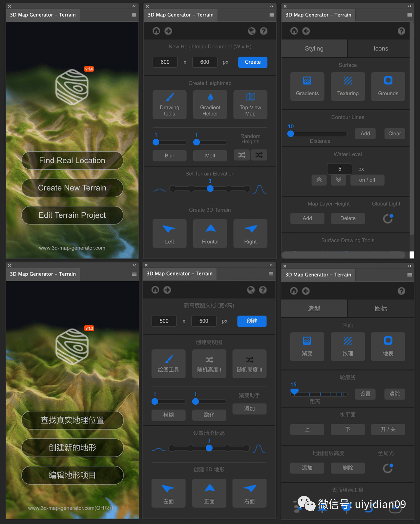Open 地表 surface option
The height and width of the screenshot is (524, 420).
coord(388,347)
